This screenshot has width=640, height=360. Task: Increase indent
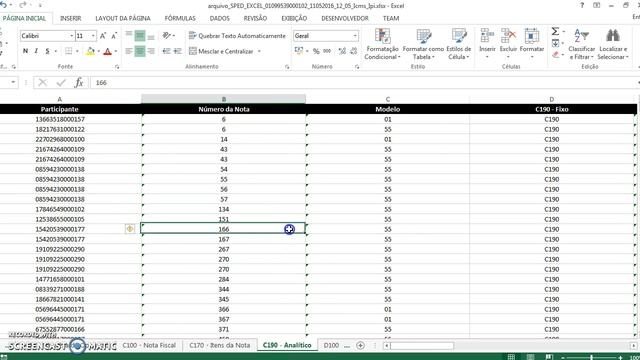(178, 51)
